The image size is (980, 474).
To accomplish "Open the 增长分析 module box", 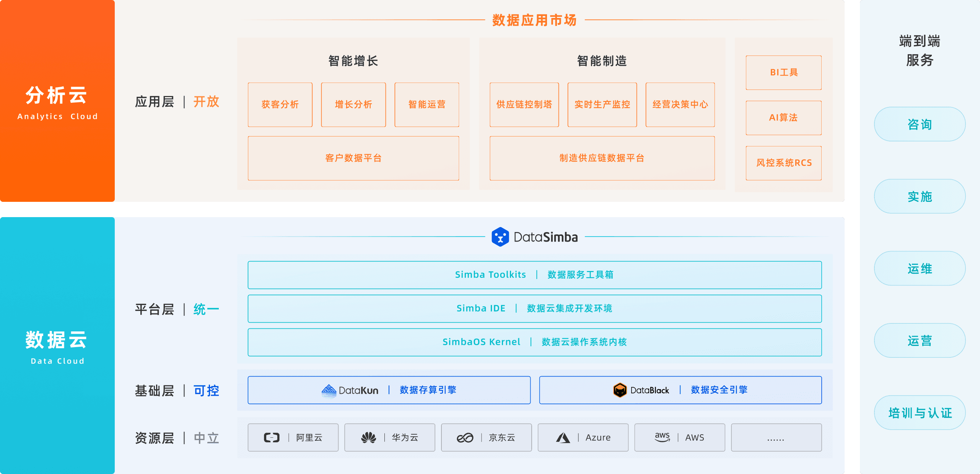I will [353, 105].
